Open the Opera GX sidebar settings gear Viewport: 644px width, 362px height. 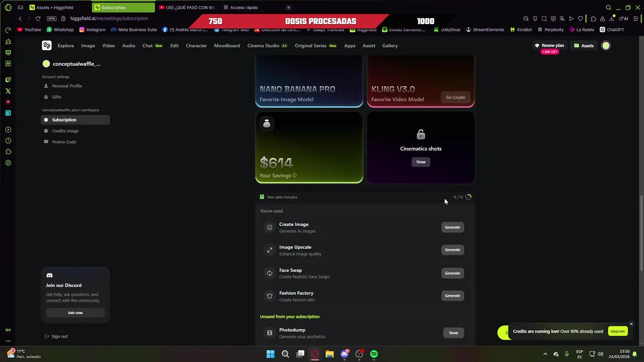click(x=8, y=163)
